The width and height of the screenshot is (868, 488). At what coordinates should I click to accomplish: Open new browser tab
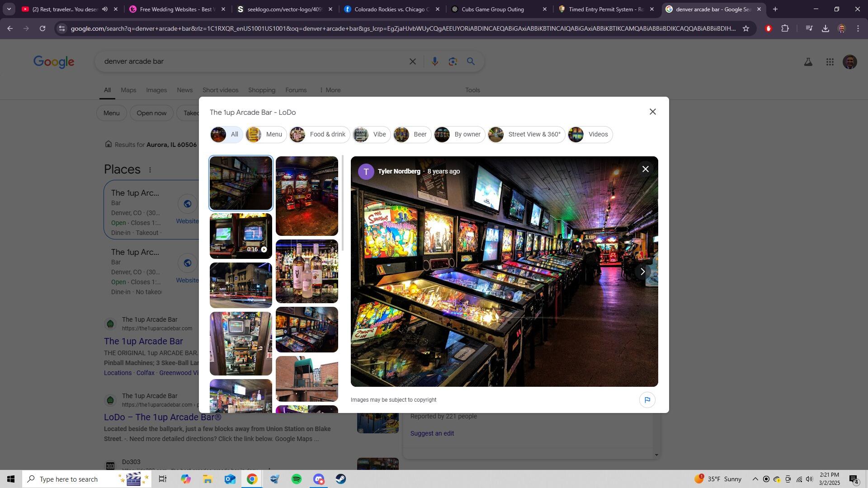[775, 9]
